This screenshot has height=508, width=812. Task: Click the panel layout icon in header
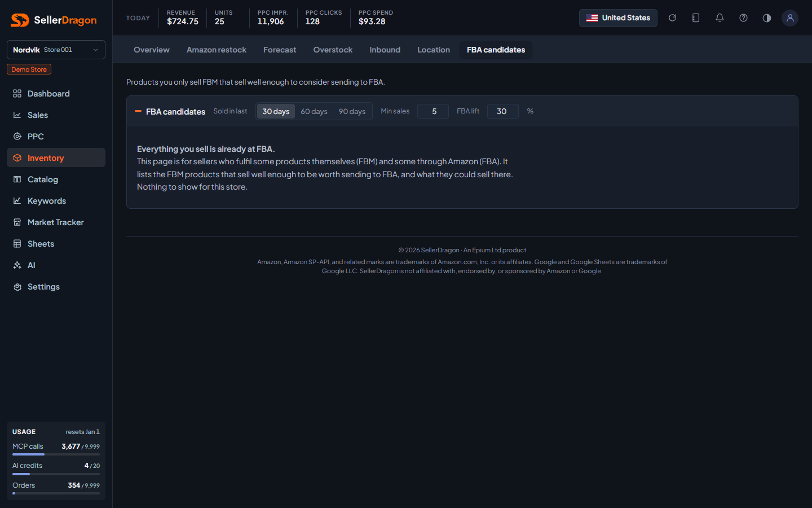[x=696, y=18]
